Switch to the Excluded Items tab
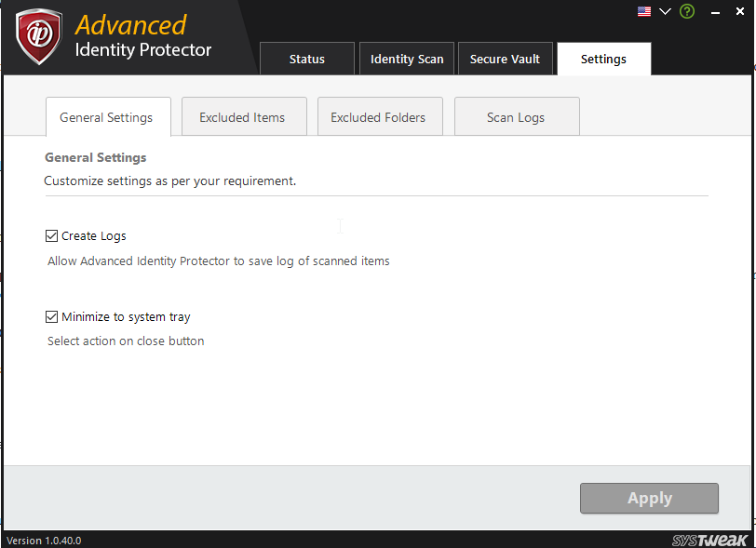Screen dimensions: 756x548 [243, 116]
